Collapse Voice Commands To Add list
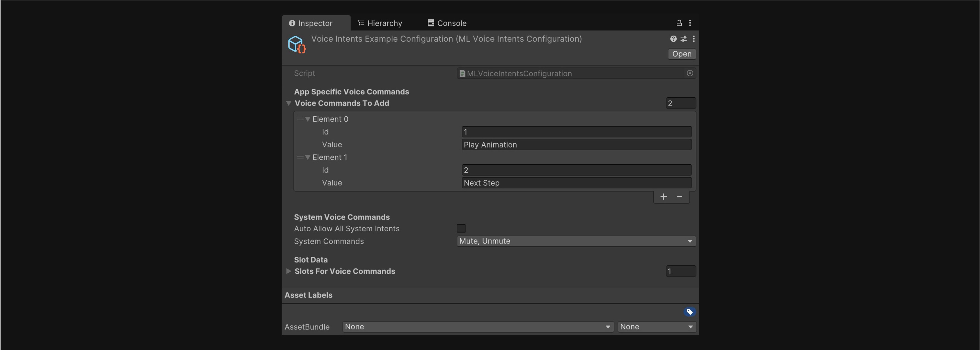Viewport: 980px width, 350px height. tap(288, 103)
